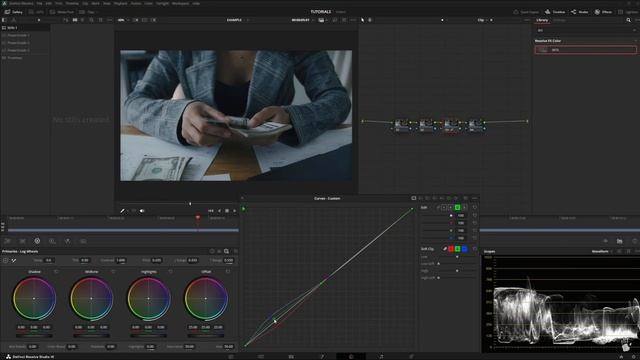Open the File menu
Viewport: 640px width, 360px height.
(x=40, y=3)
